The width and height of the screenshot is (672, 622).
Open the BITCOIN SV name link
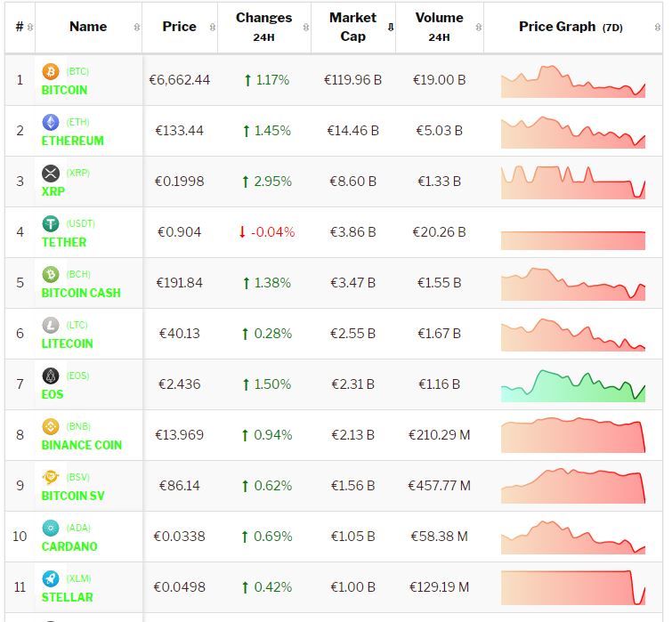coord(73,496)
